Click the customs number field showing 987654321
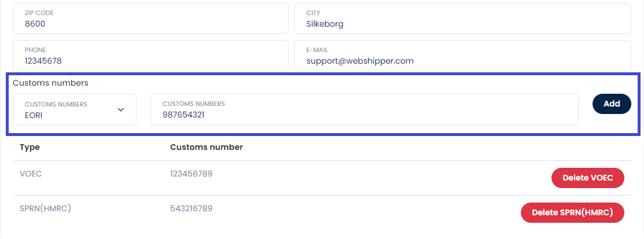The height and width of the screenshot is (239, 644). (364, 115)
